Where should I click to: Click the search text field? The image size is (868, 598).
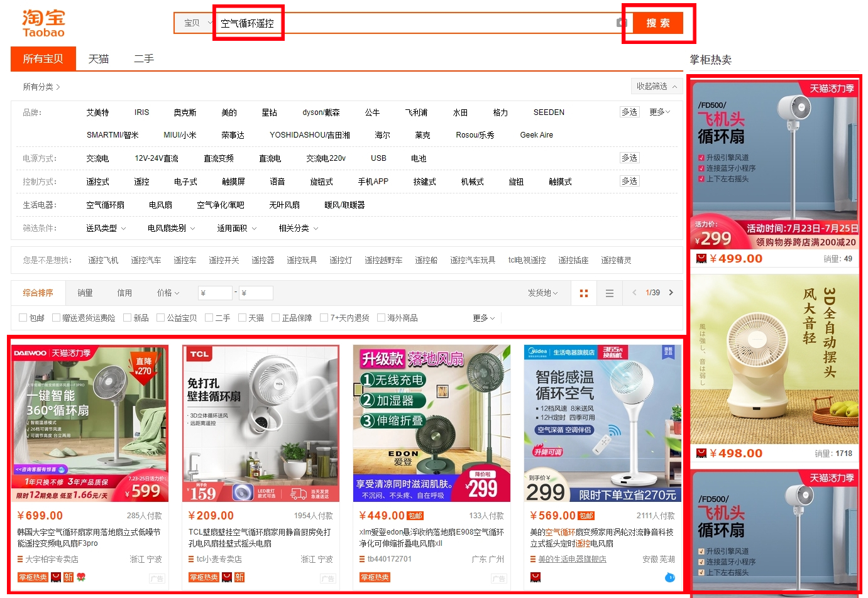tap(415, 23)
